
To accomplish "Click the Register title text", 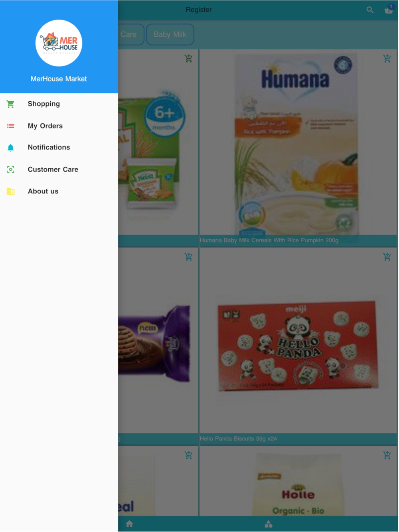I will (x=199, y=10).
